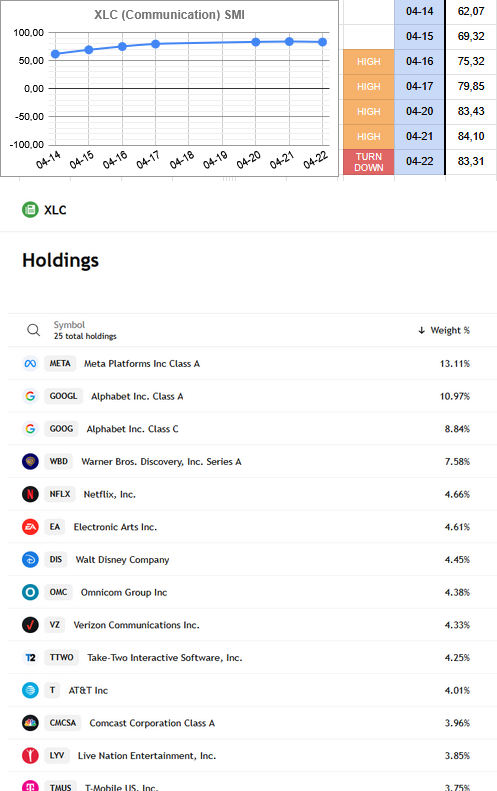The width and height of the screenshot is (497, 791).
Task: Click the 13.11% weight value
Action: (455, 364)
